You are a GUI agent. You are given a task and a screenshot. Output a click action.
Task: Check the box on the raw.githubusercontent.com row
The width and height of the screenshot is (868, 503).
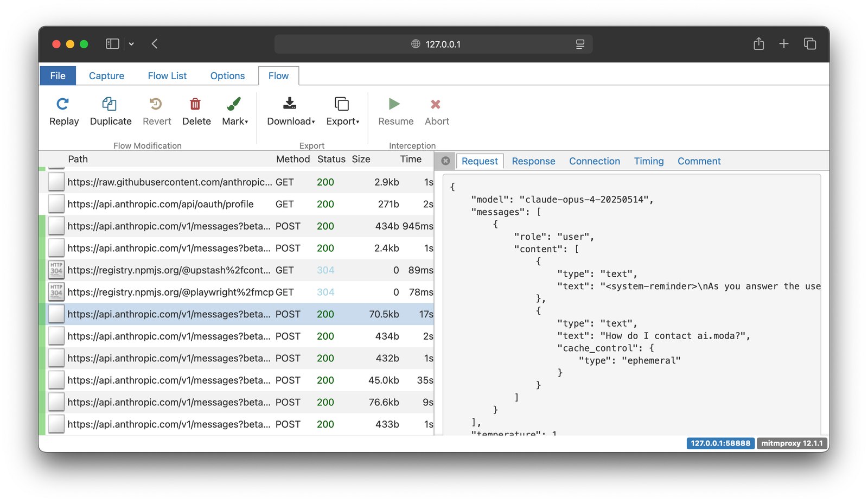56,182
